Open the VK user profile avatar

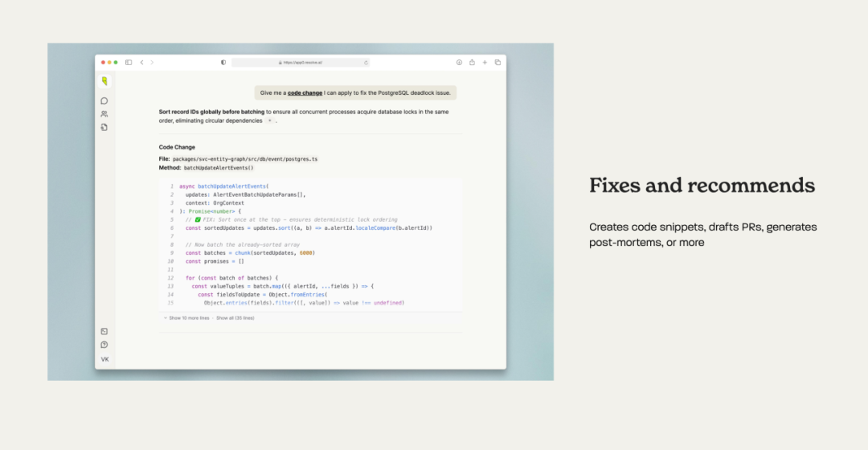point(104,359)
